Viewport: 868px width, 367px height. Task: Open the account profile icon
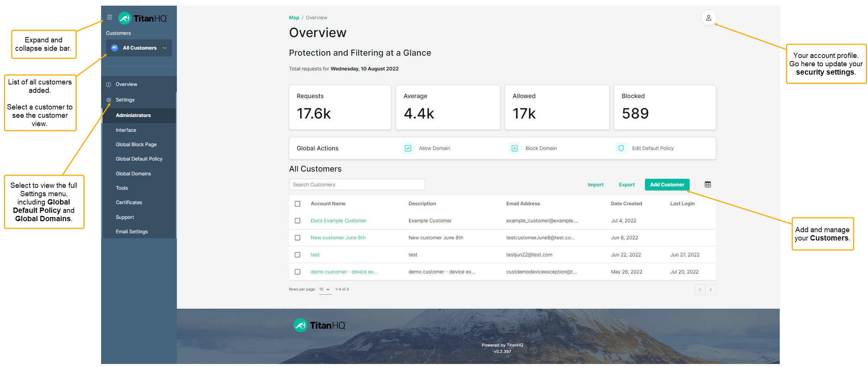coord(709,18)
